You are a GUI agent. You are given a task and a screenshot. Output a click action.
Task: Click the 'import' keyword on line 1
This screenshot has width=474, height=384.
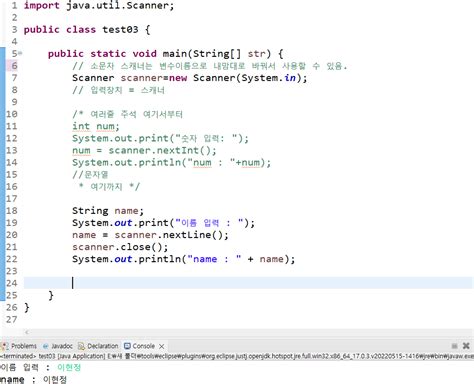(x=41, y=5)
